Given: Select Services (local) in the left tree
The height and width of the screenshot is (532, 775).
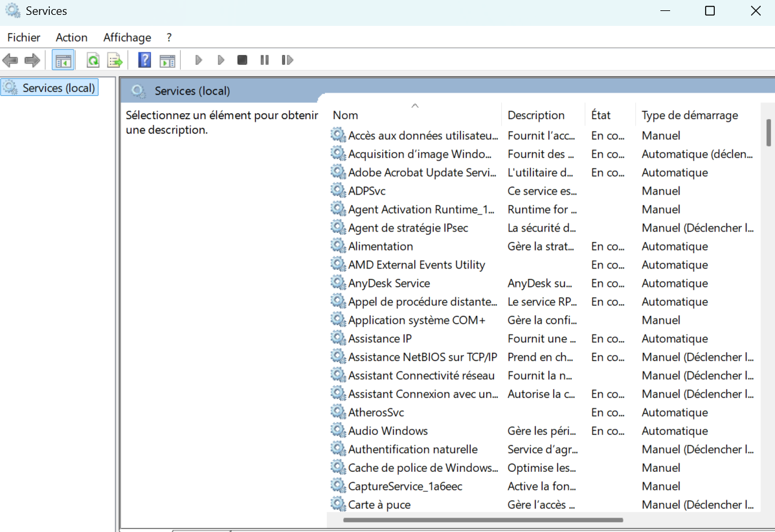Looking at the screenshot, I should (x=58, y=87).
